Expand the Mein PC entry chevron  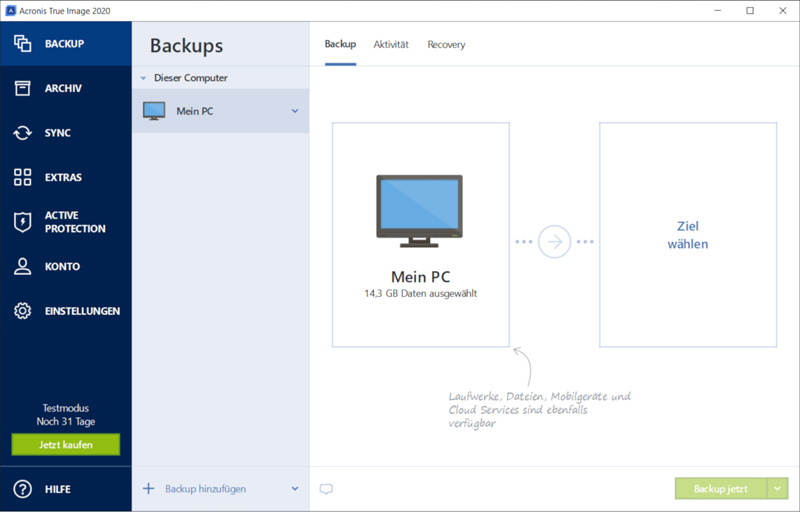pyautogui.click(x=295, y=111)
